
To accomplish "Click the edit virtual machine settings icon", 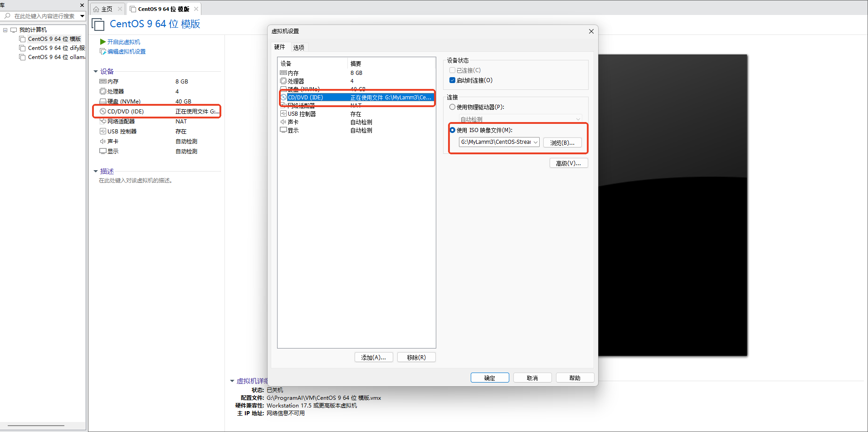I will (103, 51).
